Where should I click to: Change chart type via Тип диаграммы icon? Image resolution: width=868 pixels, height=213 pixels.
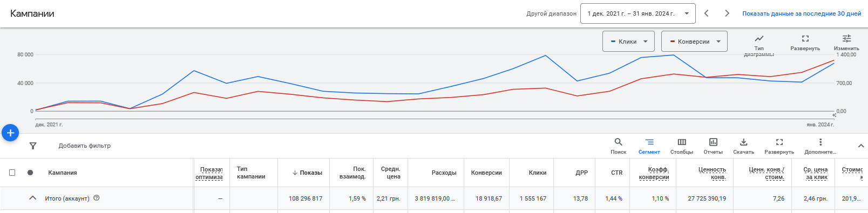pos(759,38)
